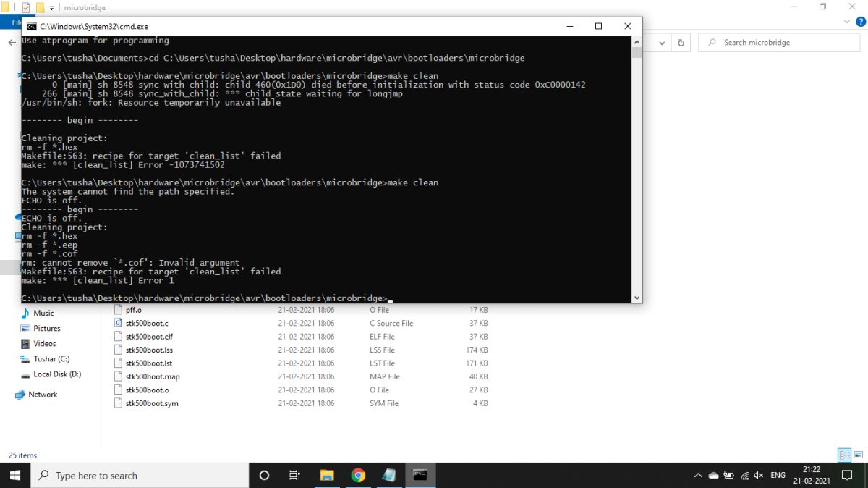Select Local Disk (D:)
Screen dimensions: 868x488
[x=56, y=374]
